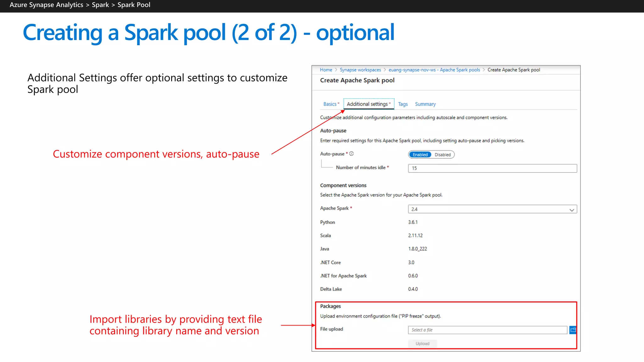Go to the Tags tab
The height and width of the screenshot is (362, 644).
pos(403,104)
